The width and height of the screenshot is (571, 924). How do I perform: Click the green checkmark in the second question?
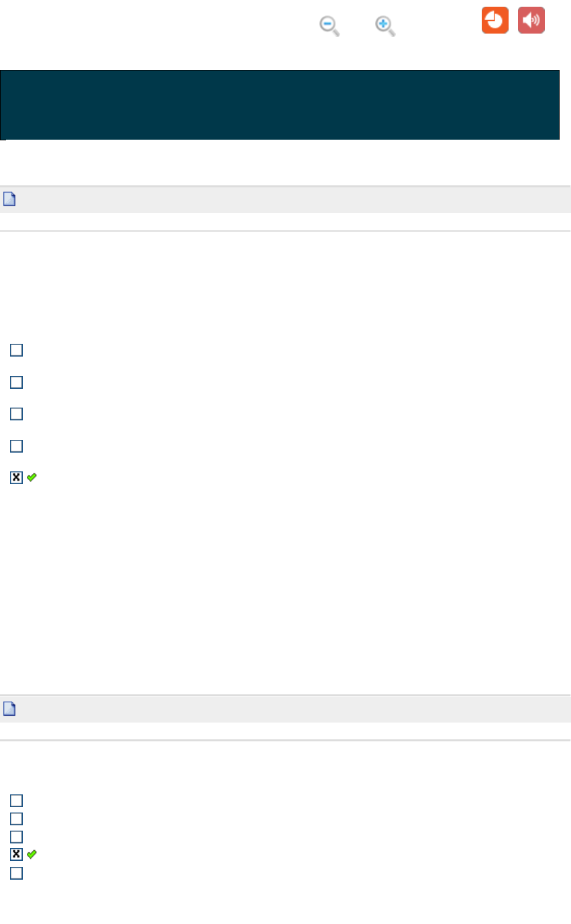coord(32,854)
